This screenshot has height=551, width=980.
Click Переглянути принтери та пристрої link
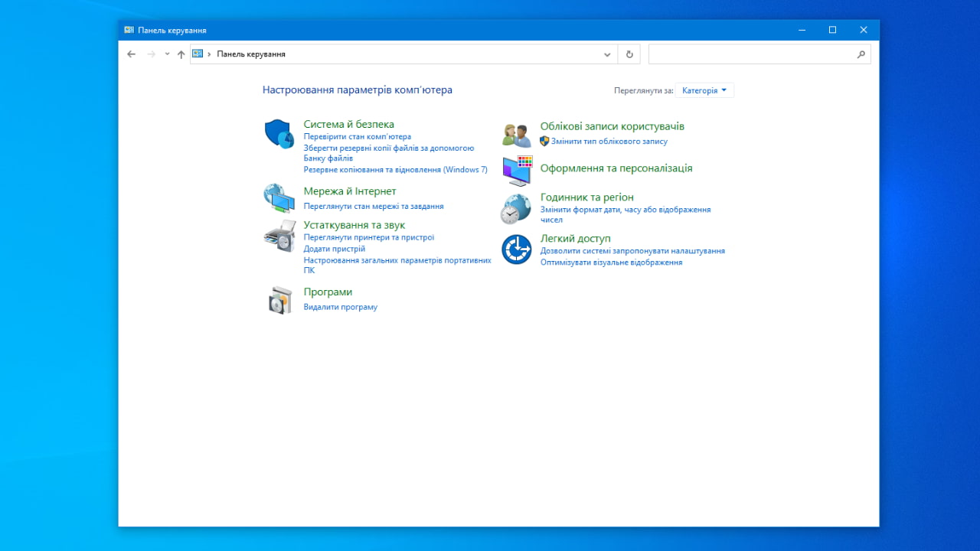pos(369,238)
